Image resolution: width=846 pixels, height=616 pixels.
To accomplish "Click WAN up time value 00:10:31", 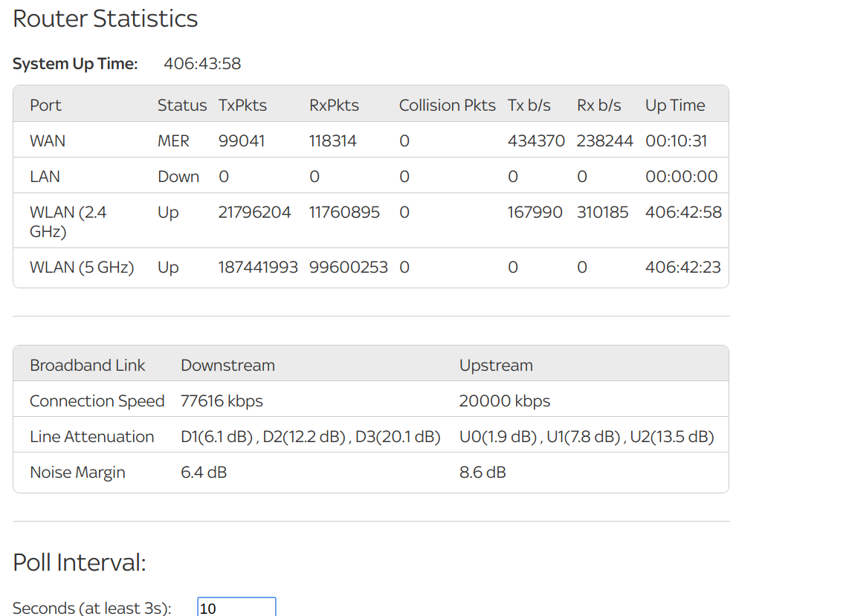I will [x=676, y=141].
